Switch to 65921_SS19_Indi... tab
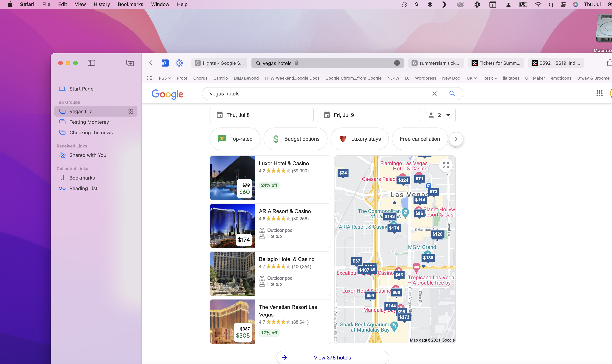The width and height of the screenshot is (612, 364). tap(556, 63)
